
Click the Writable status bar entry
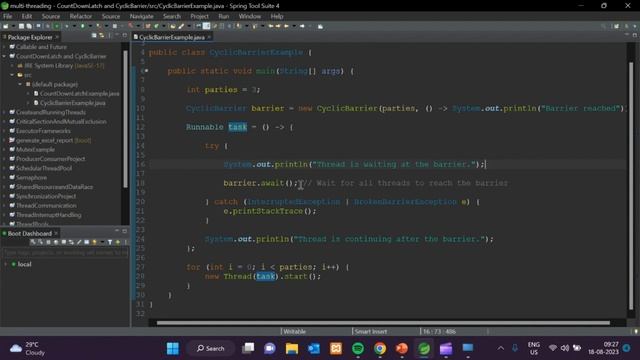295,331
